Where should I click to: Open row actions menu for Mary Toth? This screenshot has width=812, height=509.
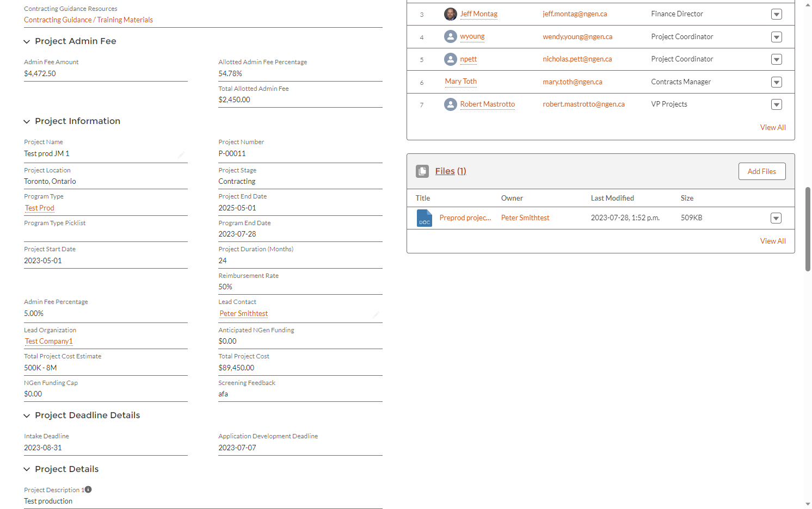tap(777, 82)
